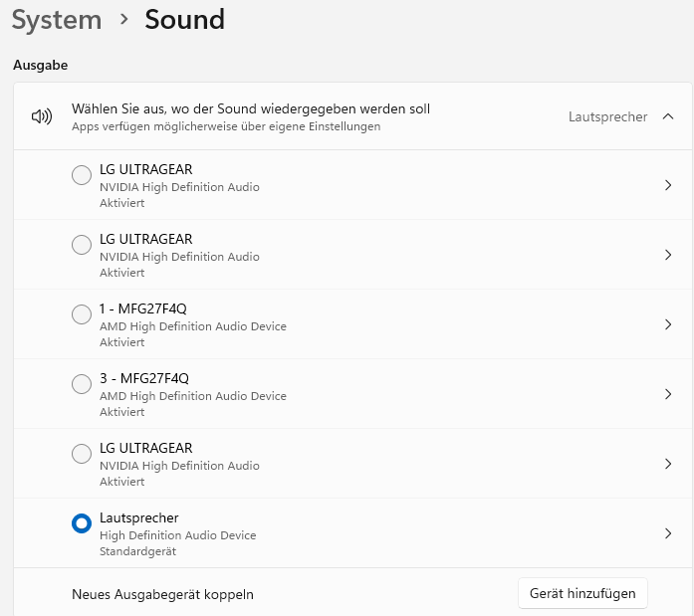Open details arrow for 1 - MFG27F4Q
The height and width of the screenshot is (616, 694).
[x=668, y=324]
